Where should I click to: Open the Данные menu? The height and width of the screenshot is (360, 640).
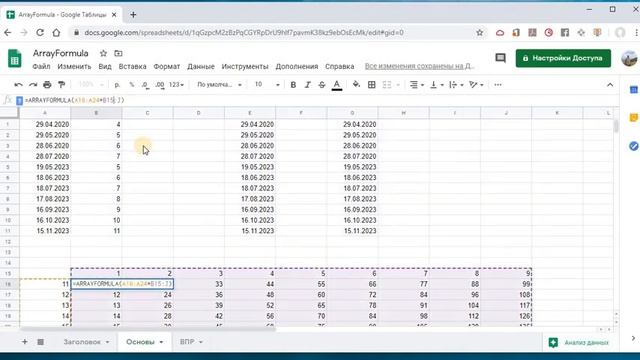click(201, 67)
